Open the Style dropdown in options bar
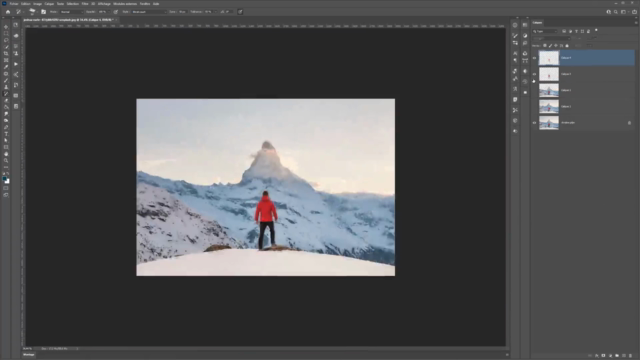The width and height of the screenshot is (640, 360). 149,12
